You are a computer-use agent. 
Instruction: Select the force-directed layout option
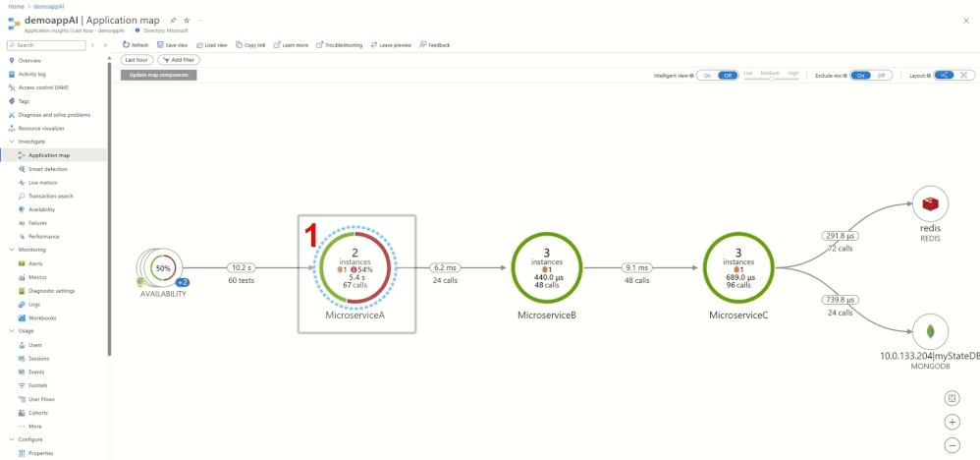964,75
